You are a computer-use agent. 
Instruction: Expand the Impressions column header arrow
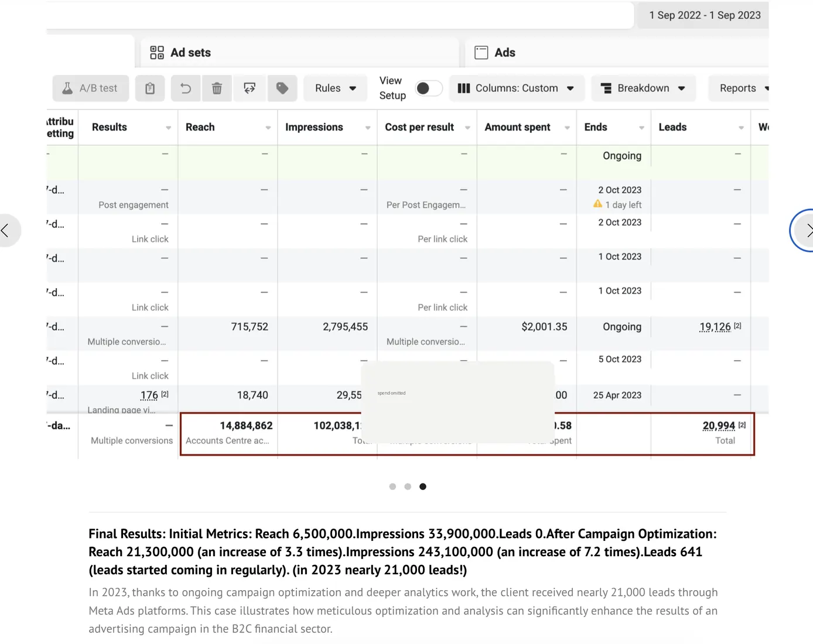click(368, 128)
